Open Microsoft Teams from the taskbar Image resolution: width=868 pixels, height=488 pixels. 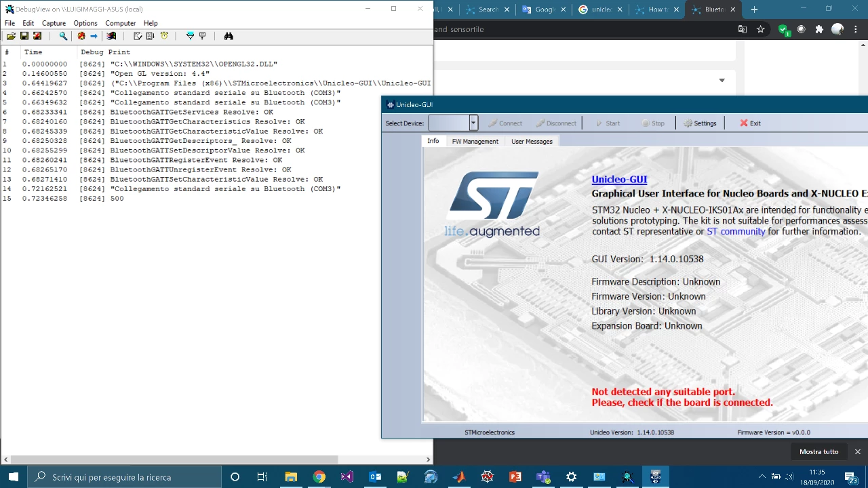click(x=543, y=476)
